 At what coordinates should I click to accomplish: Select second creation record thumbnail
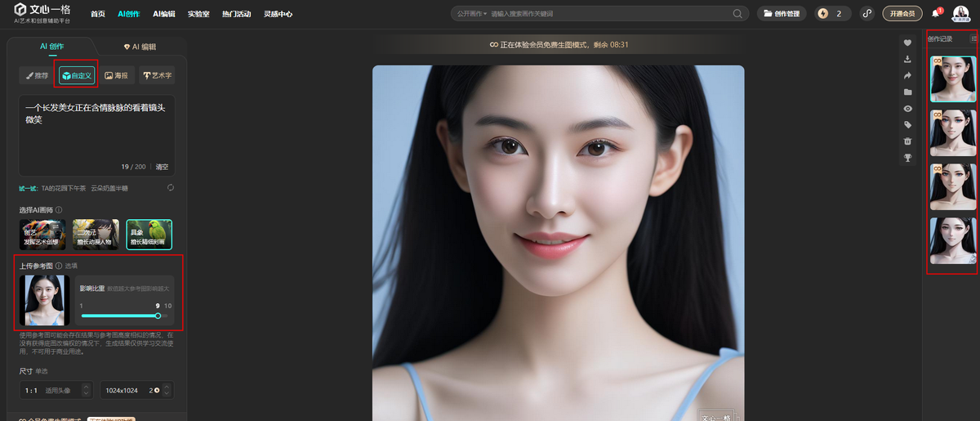coord(953,132)
